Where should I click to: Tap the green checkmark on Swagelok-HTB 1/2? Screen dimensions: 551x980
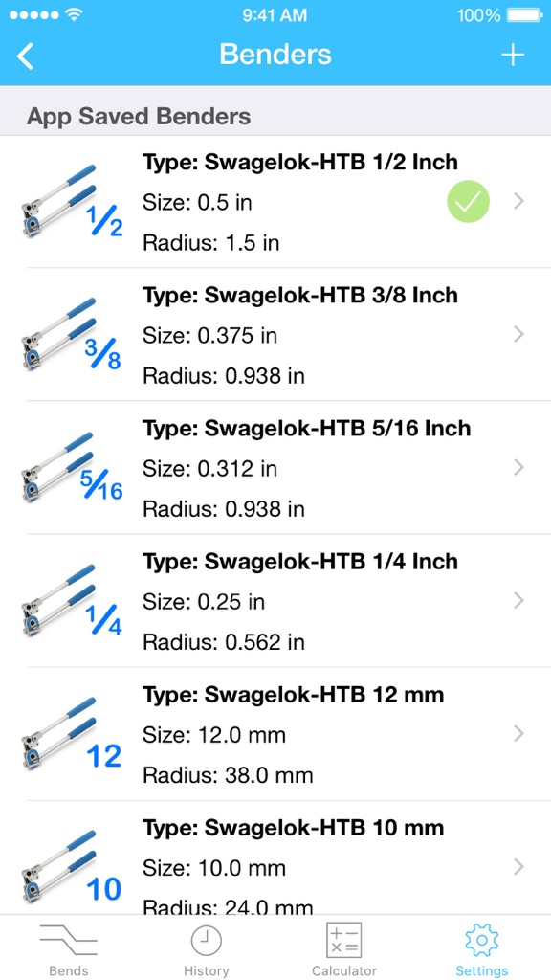tap(468, 202)
